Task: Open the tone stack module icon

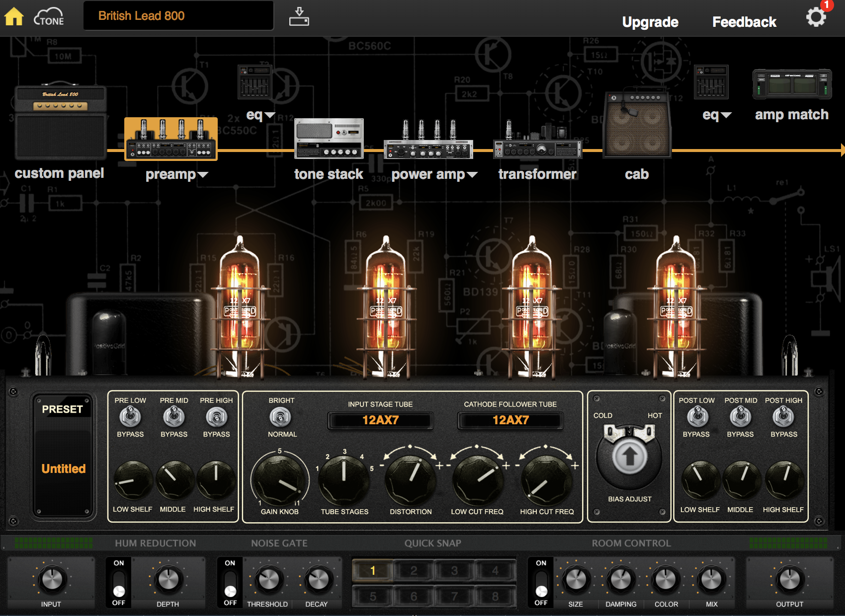Action: pos(329,139)
